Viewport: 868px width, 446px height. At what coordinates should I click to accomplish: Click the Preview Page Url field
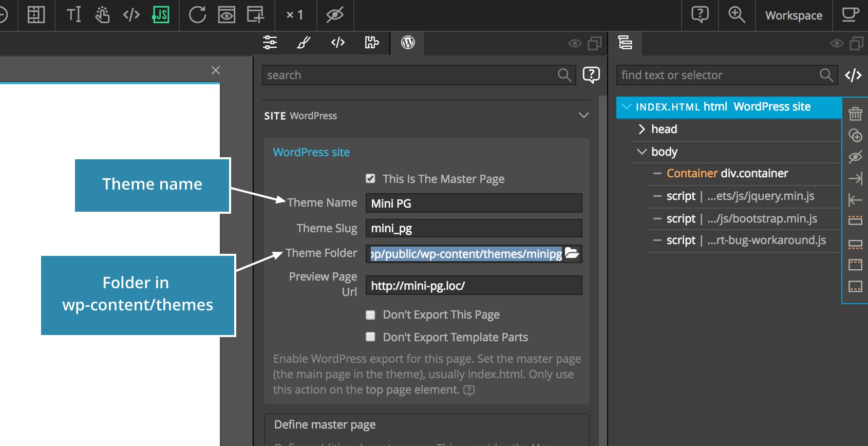[474, 285]
